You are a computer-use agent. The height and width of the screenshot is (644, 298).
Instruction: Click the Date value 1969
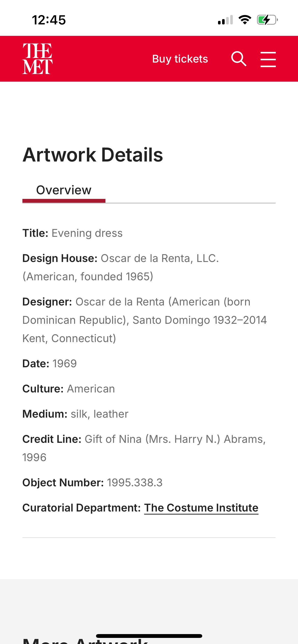(65, 364)
